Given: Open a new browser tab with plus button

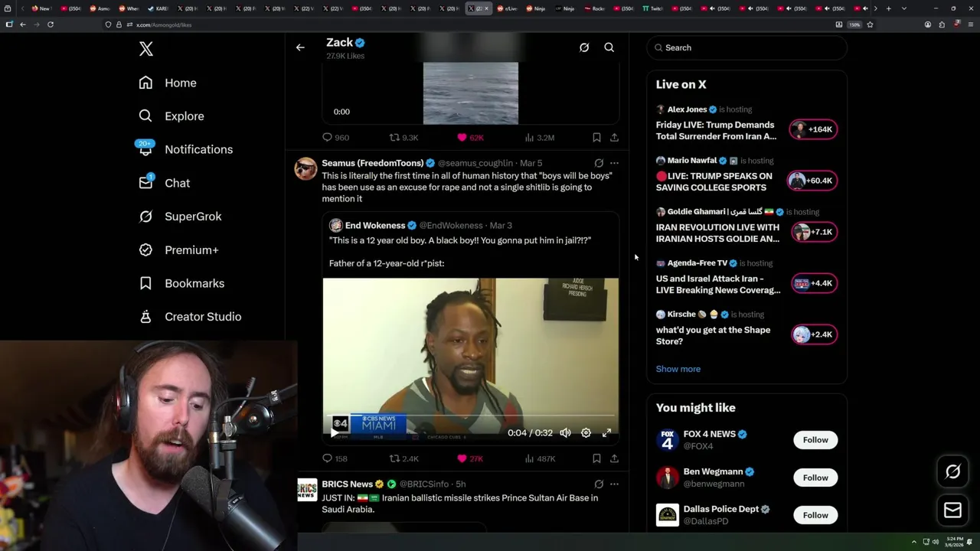Looking at the screenshot, I should [888, 8].
